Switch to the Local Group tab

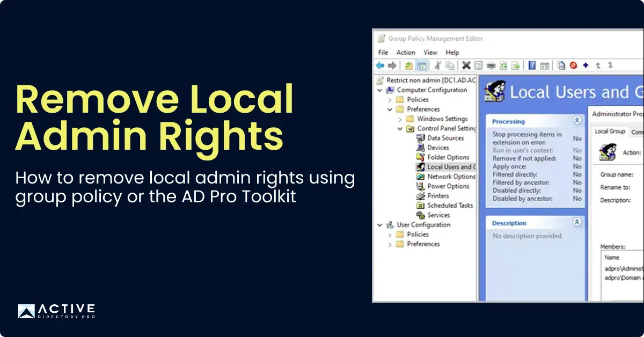coord(610,131)
